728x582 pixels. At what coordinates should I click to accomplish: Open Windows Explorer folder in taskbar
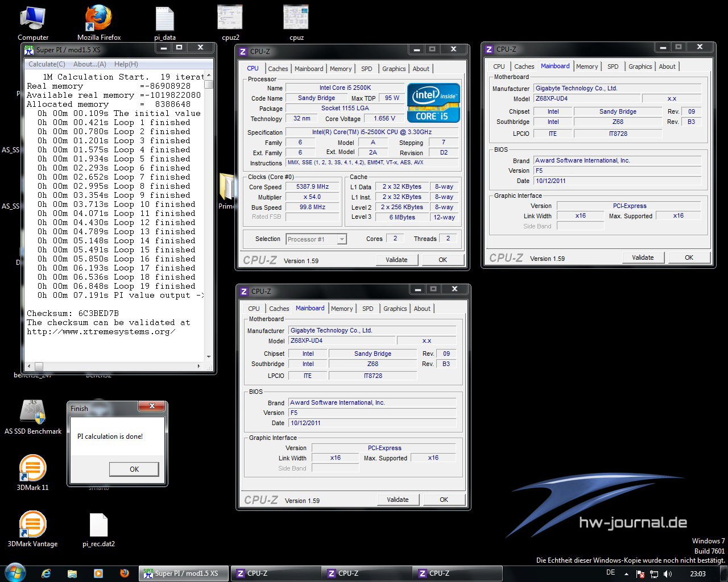click(72, 573)
